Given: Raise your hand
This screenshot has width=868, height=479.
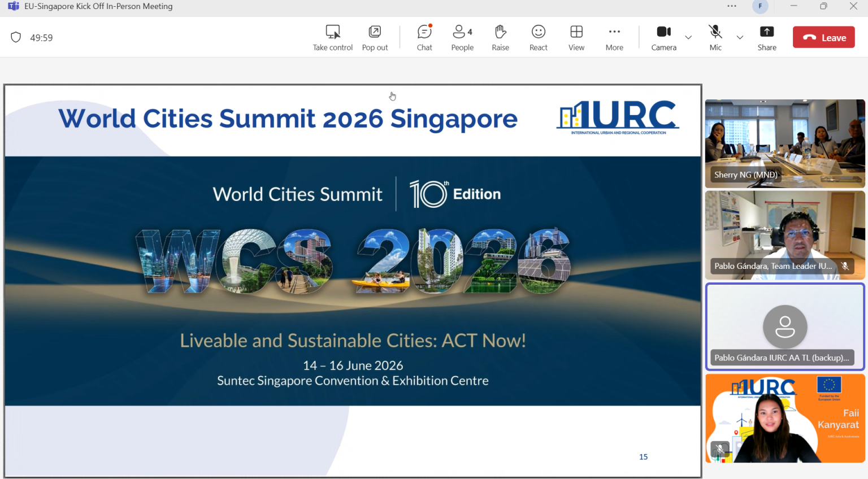Looking at the screenshot, I should (500, 37).
